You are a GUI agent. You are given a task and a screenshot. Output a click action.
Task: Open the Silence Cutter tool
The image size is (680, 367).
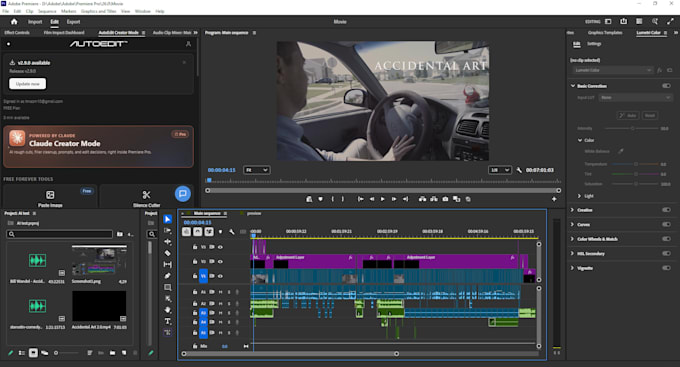tap(146, 197)
